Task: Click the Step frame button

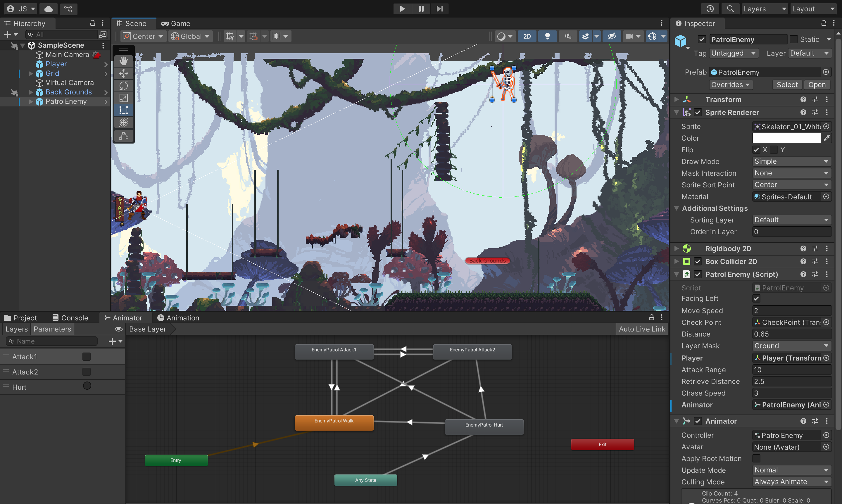Action: click(439, 9)
